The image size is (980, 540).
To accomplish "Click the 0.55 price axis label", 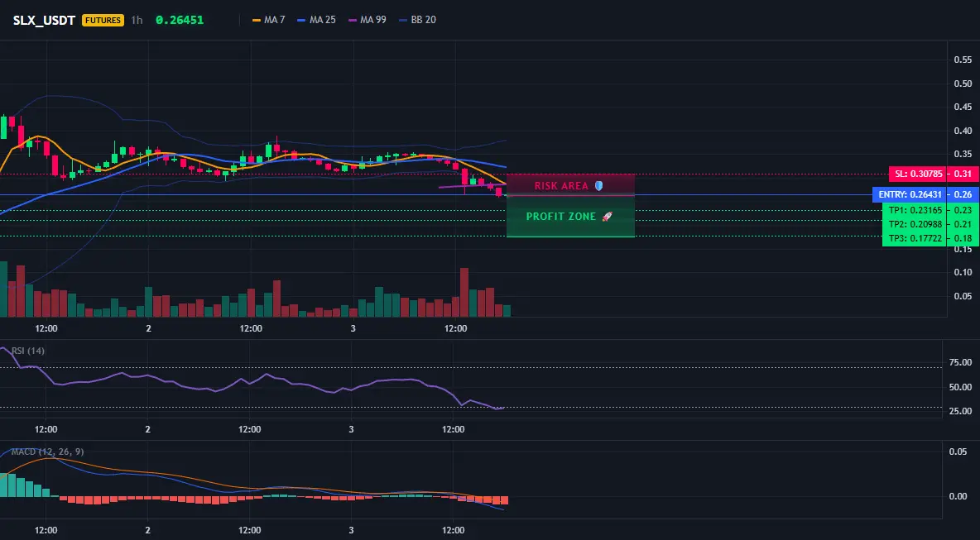I will 963,60.
